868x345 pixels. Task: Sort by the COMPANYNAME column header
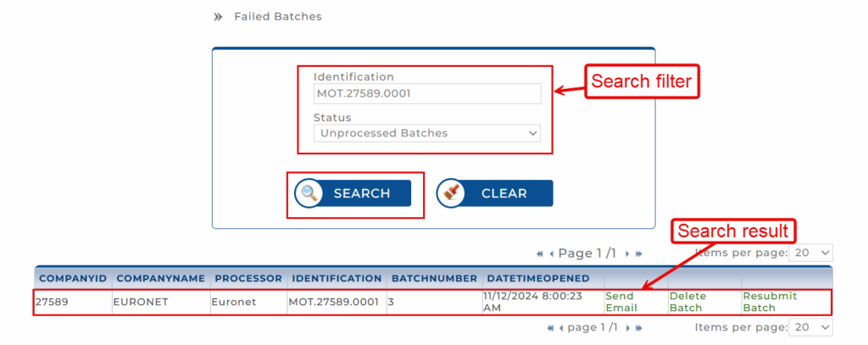click(x=160, y=278)
